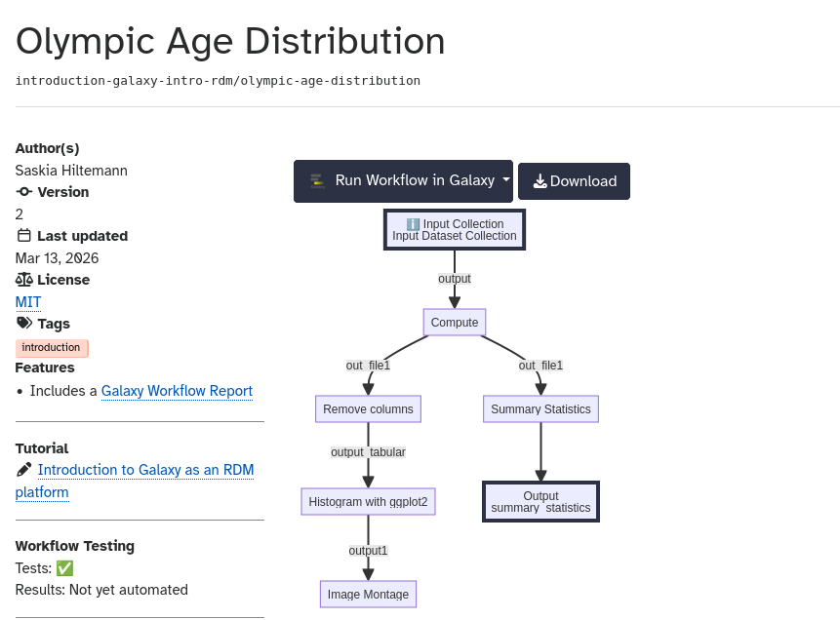Click the Summary Statistics node

click(540, 408)
